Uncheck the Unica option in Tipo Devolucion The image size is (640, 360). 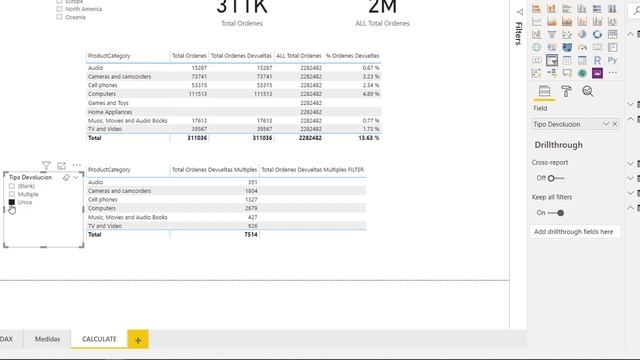(11, 202)
